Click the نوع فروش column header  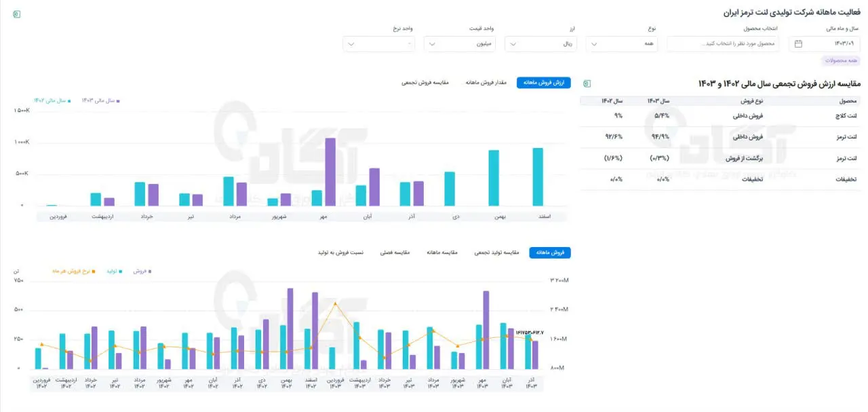click(x=750, y=100)
